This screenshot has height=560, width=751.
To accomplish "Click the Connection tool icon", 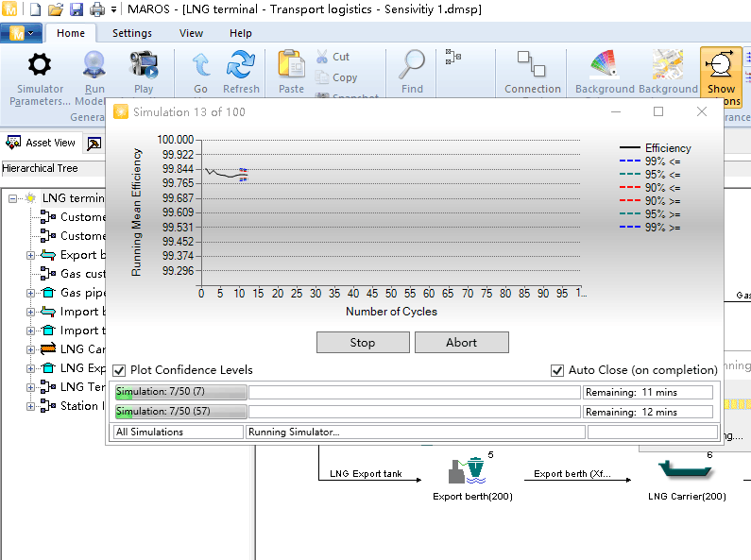I will (x=532, y=63).
